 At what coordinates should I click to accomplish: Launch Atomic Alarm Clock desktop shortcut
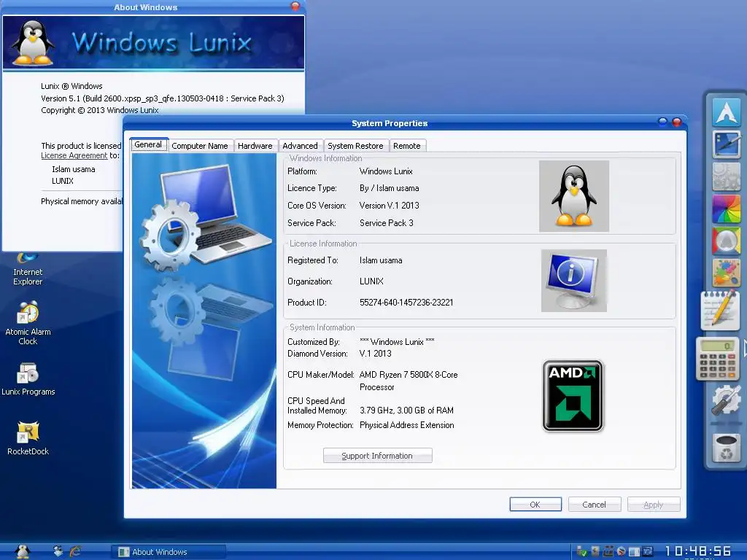pyautogui.click(x=28, y=323)
